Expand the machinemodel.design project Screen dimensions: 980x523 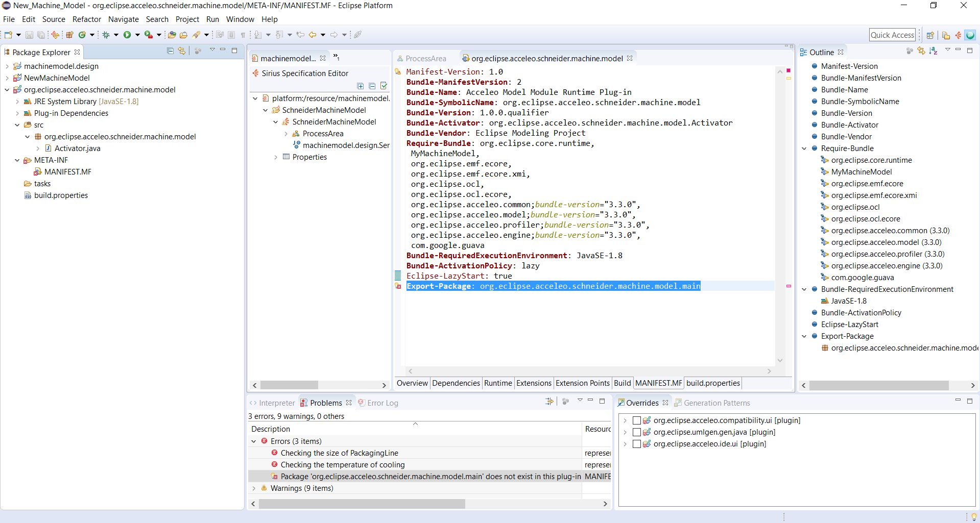click(7, 66)
